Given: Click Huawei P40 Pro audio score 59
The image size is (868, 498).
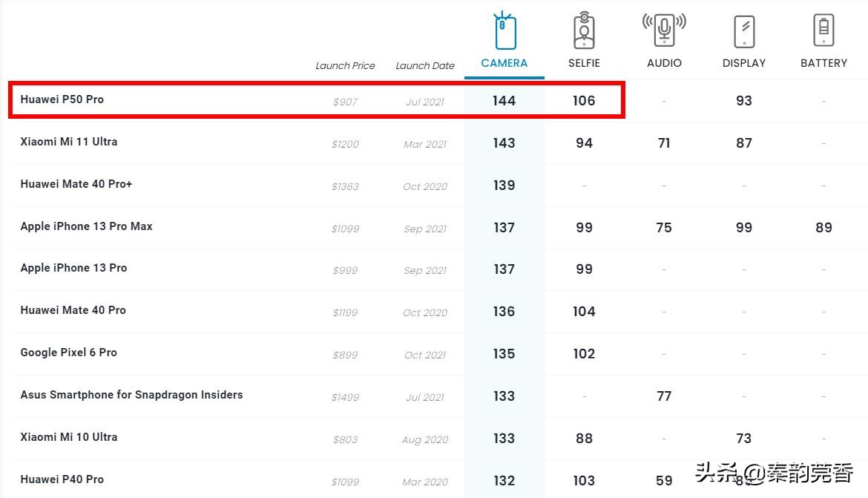Looking at the screenshot, I should (664, 480).
